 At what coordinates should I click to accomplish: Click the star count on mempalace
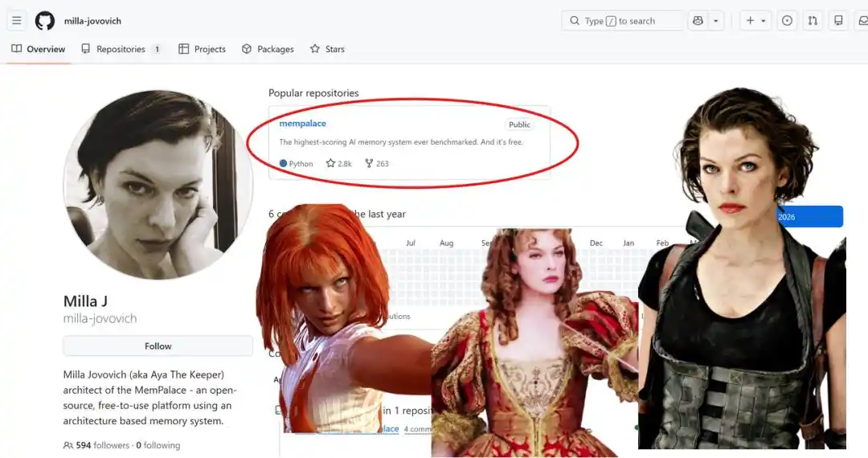338,163
